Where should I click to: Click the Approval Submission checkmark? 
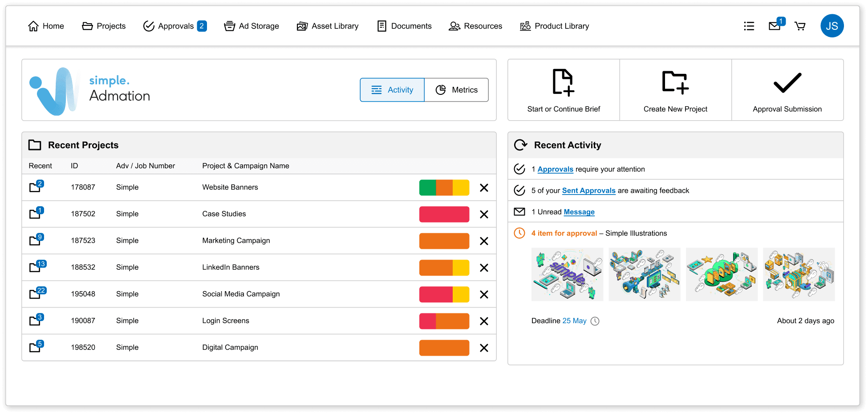pos(787,81)
